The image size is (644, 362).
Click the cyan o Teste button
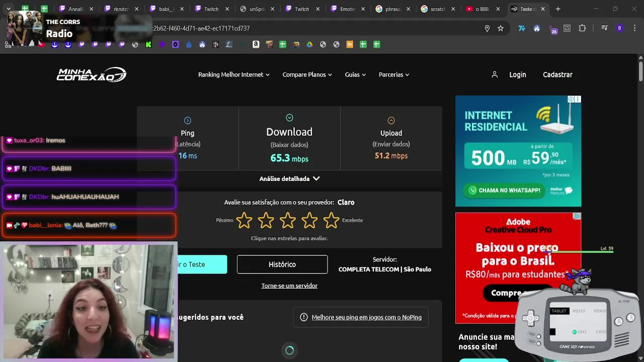pyautogui.click(x=202, y=264)
